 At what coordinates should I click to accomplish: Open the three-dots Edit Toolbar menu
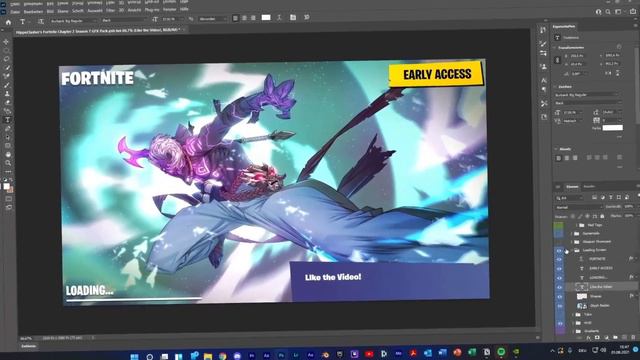8,171
